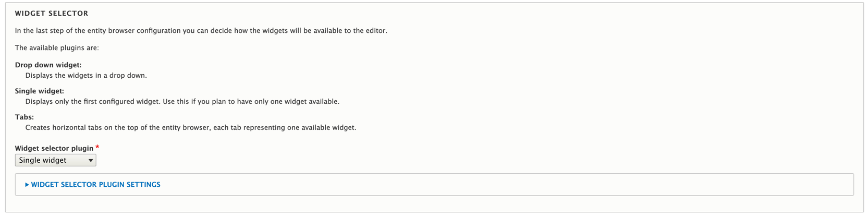Click the "Tabs:" bold term
The image size is (868, 216).
coord(25,117)
